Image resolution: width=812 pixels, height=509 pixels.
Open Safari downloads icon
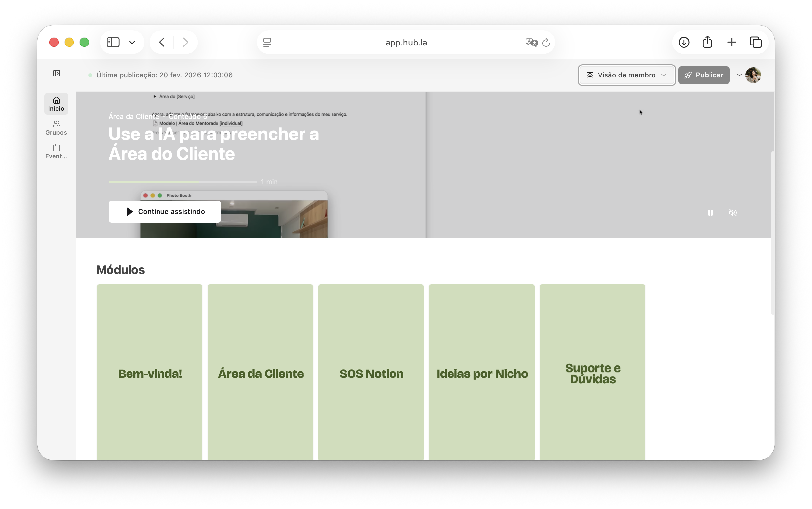click(684, 43)
